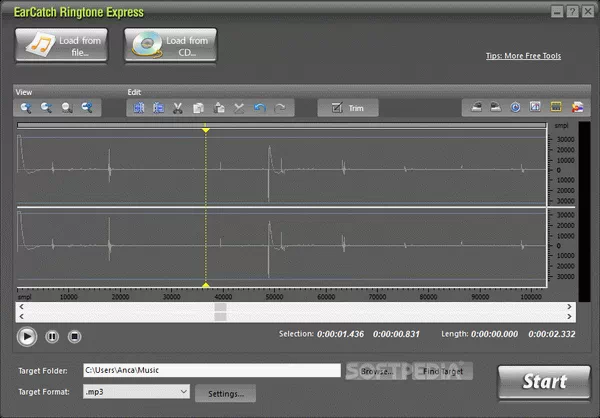Play the audio
This screenshot has height=418, width=600.
(27, 336)
